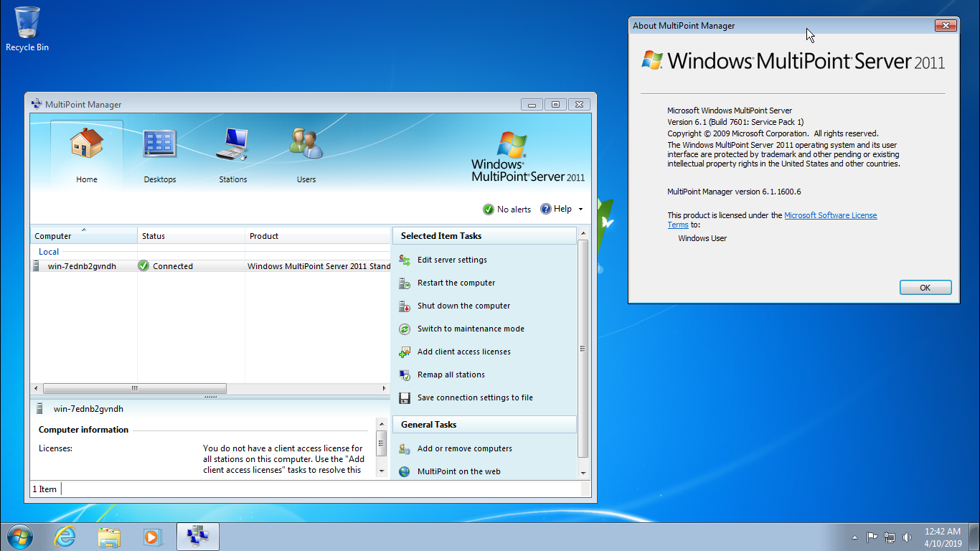Click the left arrow of horizontal scrollbar
Image resolution: width=980 pixels, height=551 pixels.
click(36, 388)
